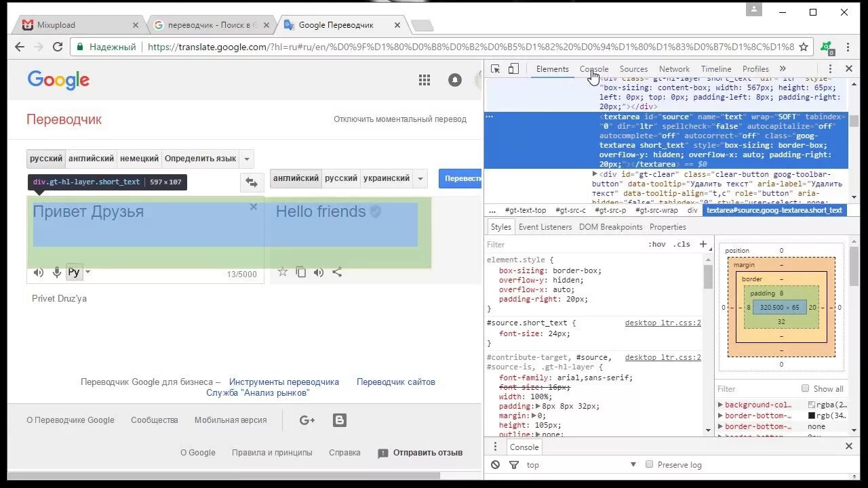Screen dimensions: 868x488
Task: Choose Определить язык detect language button
Action: click(200, 159)
